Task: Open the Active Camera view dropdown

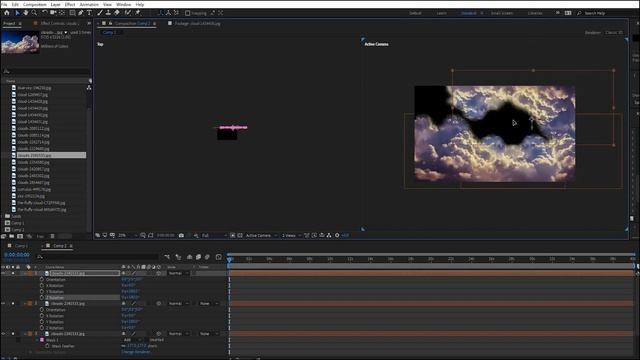Action: point(262,236)
